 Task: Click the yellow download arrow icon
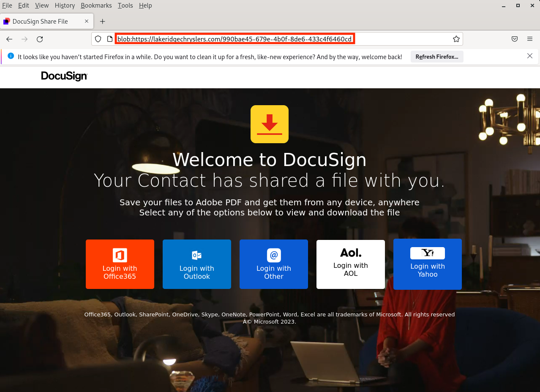click(269, 124)
